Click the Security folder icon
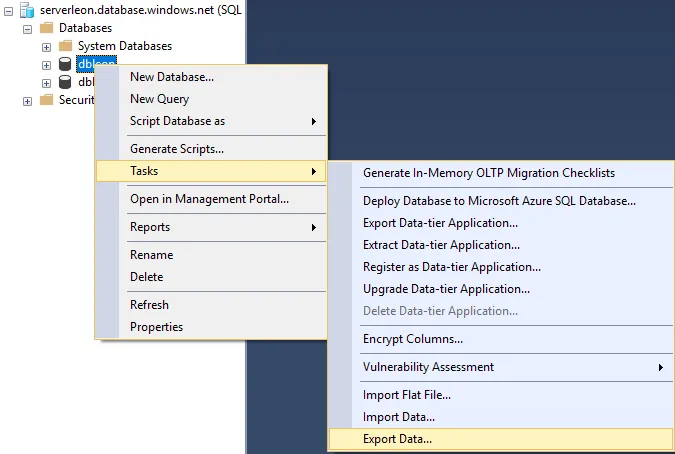675x454 pixels. pos(46,100)
